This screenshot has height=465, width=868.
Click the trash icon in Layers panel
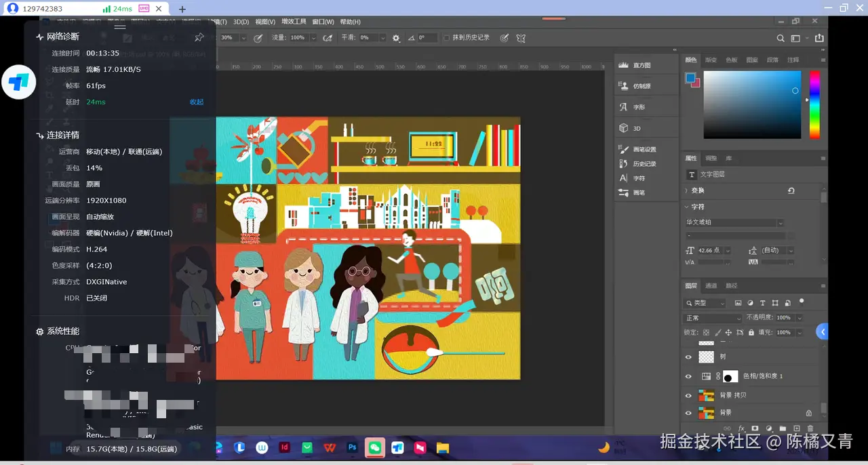[810, 428]
